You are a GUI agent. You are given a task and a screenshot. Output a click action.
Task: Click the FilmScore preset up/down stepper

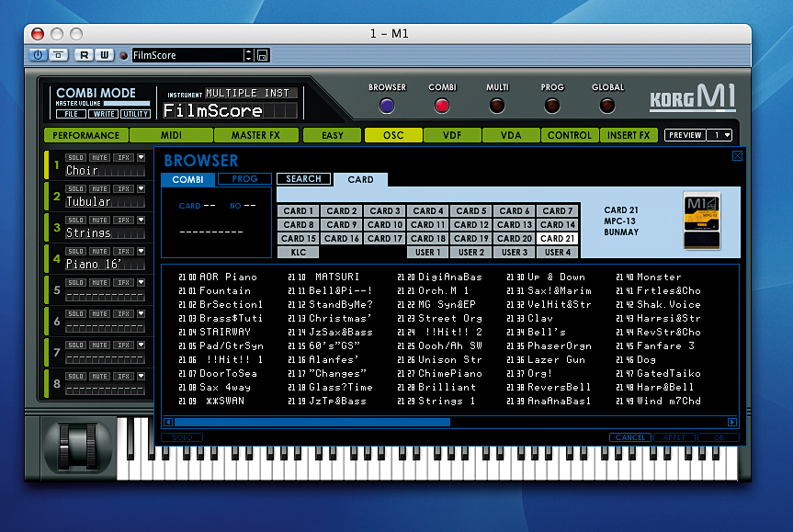click(x=248, y=55)
